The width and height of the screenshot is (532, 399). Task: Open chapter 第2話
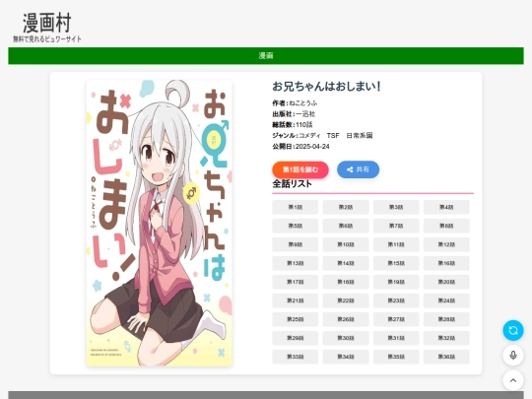click(x=346, y=207)
